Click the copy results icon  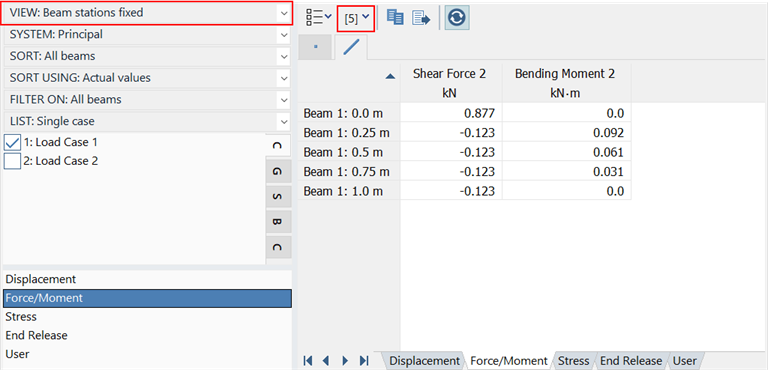click(395, 18)
